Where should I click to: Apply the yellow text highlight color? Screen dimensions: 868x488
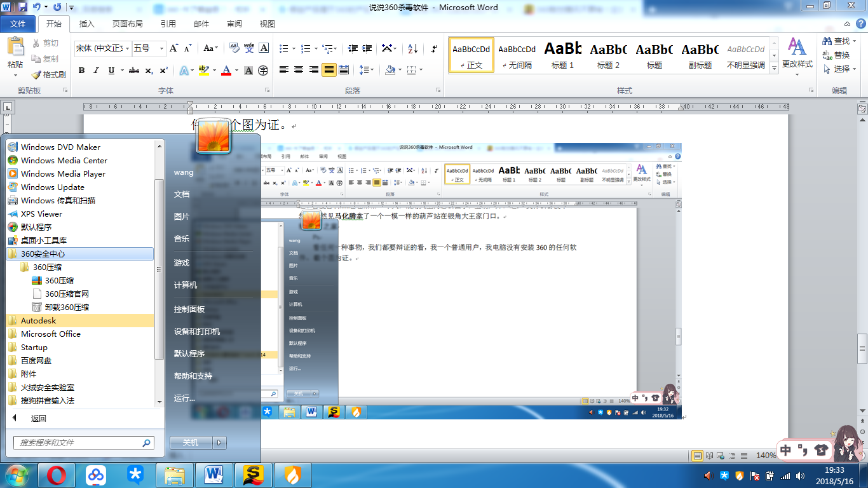[203, 71]
